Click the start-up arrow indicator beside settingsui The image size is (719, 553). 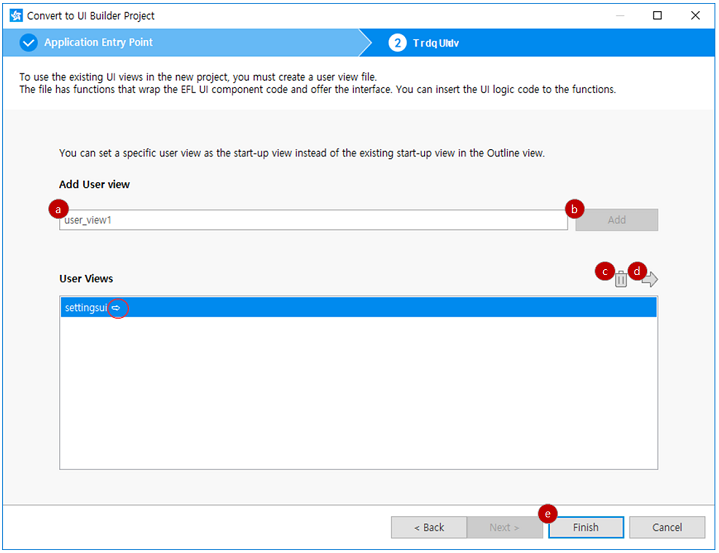tap(116, 309)
